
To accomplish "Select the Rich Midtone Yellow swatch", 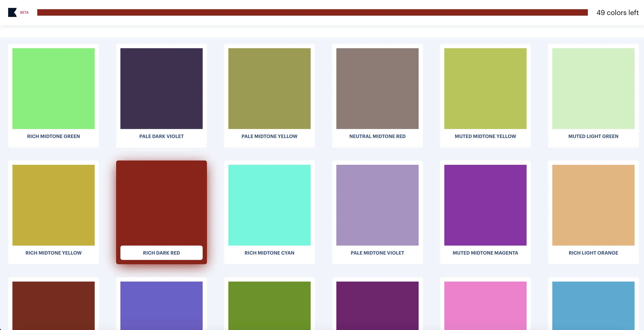I will coord(54,205).
